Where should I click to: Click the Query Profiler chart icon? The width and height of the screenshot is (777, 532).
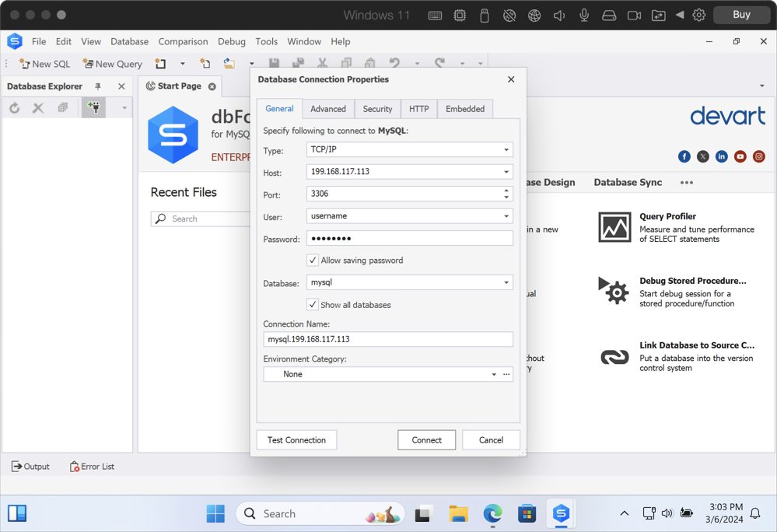coord(614,227)
